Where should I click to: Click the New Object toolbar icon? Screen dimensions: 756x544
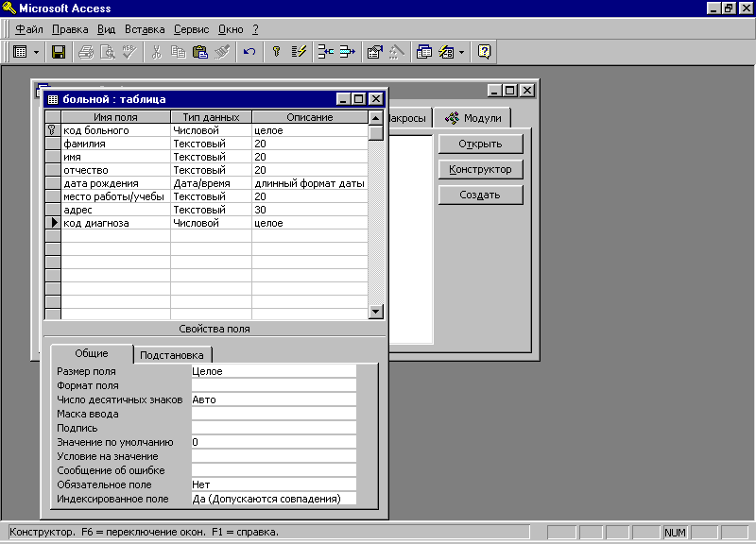pyautogui.click(x=446, y=52)
